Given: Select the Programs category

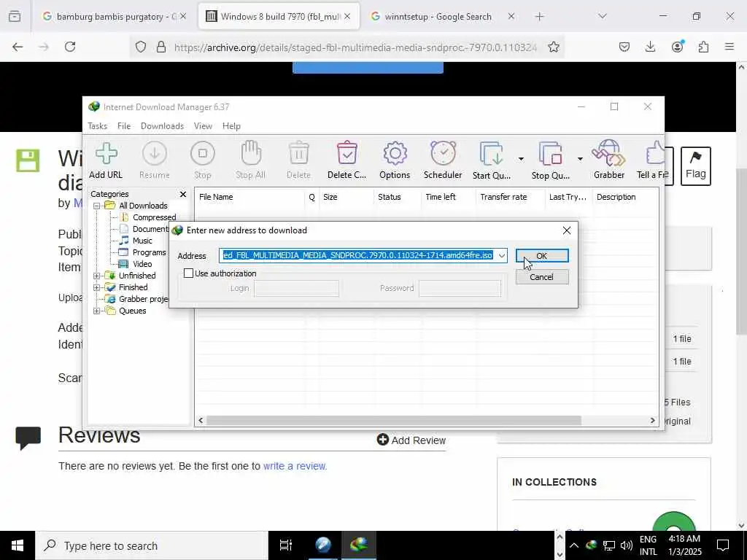Looking at the screenshot, I should pos(149,252).
